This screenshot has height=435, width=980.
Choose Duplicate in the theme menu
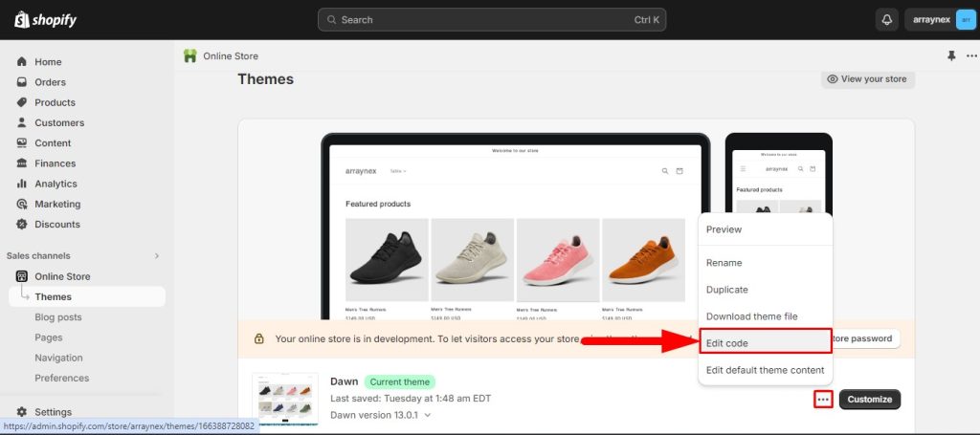[727, 290]
